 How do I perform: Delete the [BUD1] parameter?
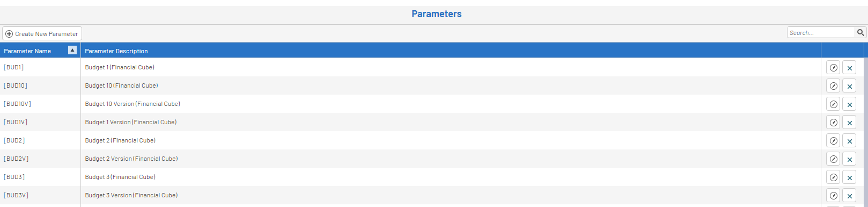tap(849, 68)
